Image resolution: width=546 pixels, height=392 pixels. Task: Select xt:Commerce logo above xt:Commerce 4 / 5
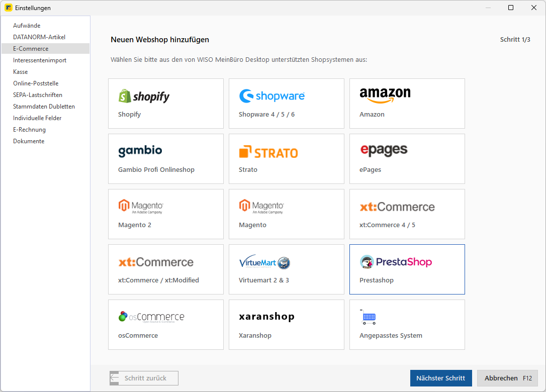pyautogui.click(x=397, y=207)
